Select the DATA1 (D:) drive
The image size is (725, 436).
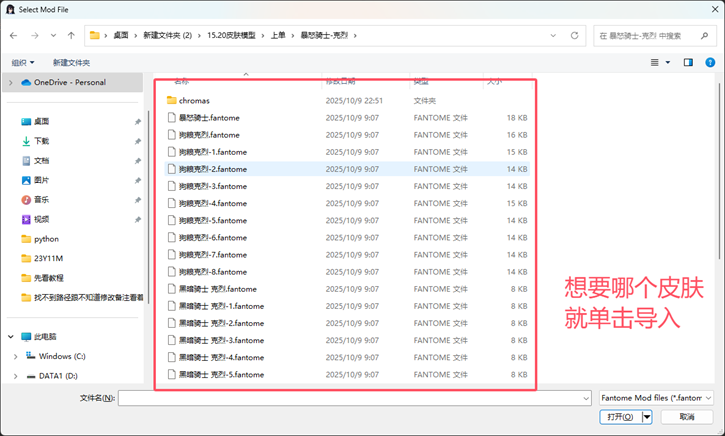click(58, 376)
